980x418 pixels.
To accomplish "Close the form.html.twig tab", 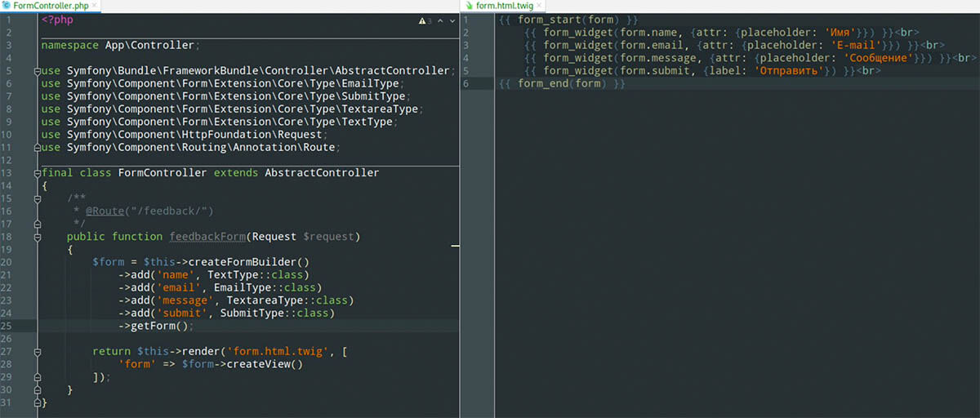I will coord(538,6).
